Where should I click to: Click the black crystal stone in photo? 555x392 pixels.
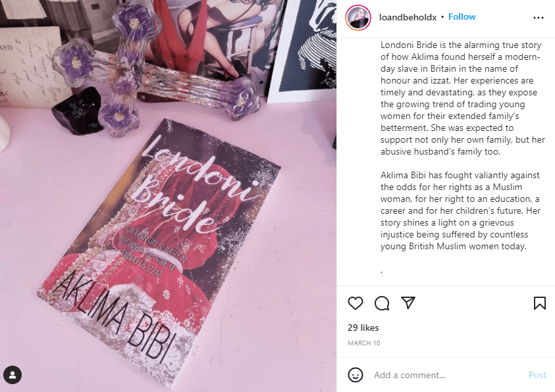[x=78, y=111]
